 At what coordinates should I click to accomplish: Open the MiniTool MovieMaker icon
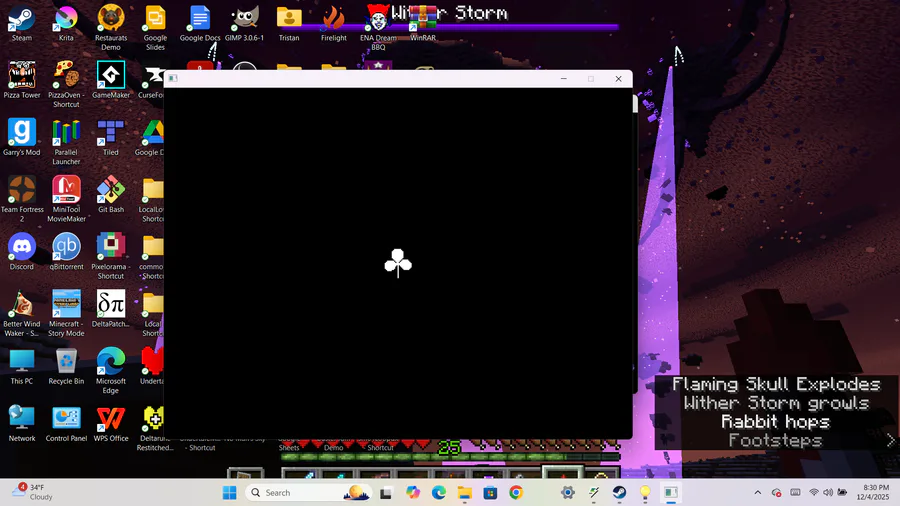point(66,199)
